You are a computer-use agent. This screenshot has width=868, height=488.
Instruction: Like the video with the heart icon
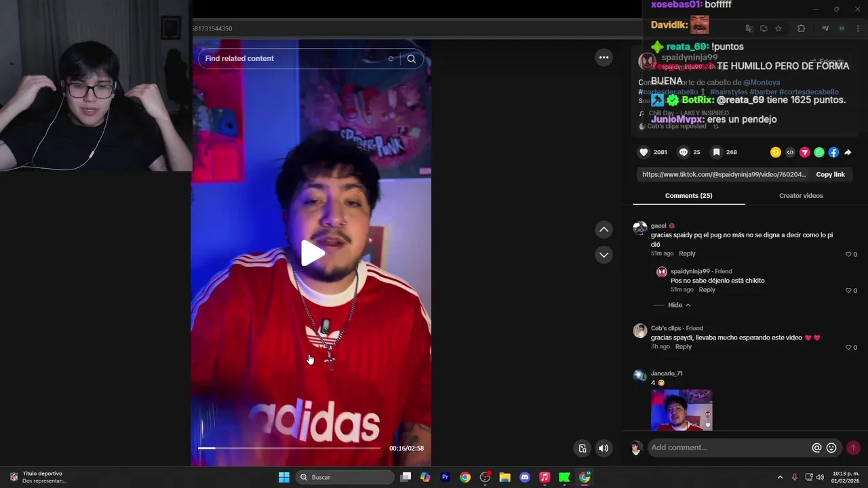[x=644, y=152]
